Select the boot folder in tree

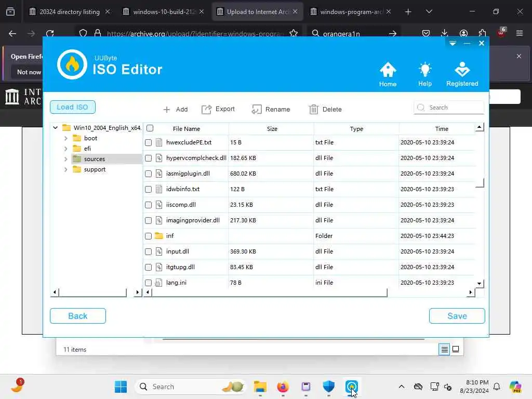click(90, 138)
